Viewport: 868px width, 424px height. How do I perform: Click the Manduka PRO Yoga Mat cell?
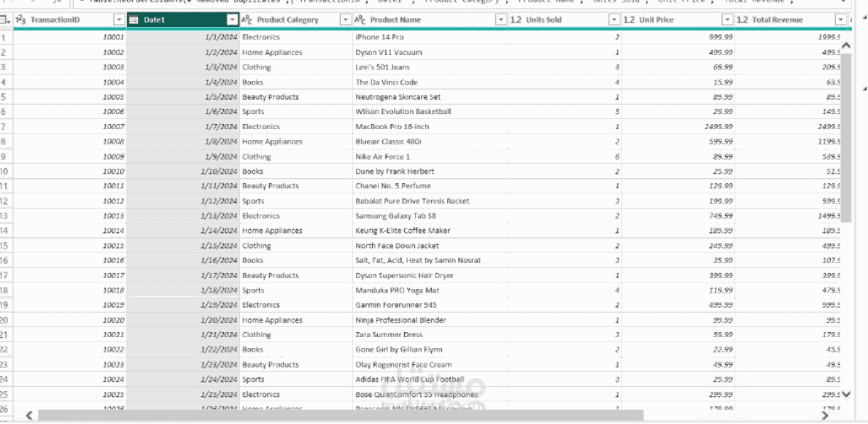(430, 290)
